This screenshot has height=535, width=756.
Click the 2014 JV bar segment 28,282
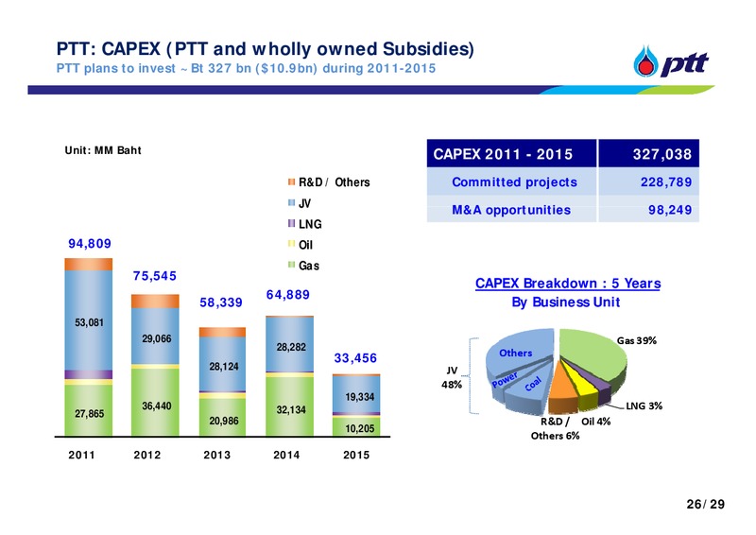[x=290, y=344]
